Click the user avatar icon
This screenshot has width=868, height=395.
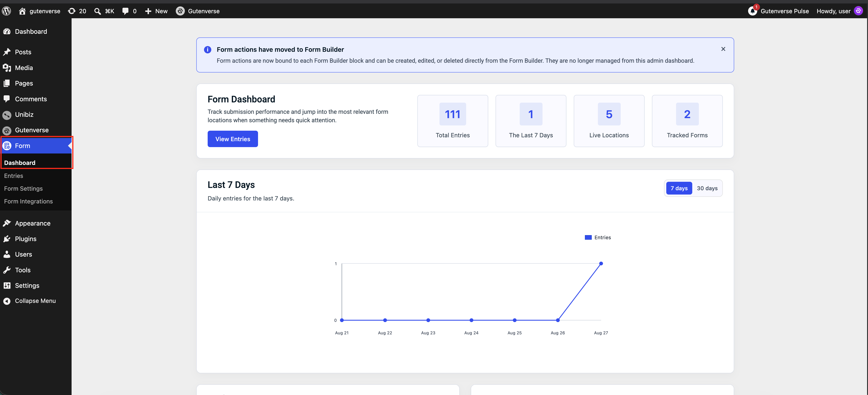tap(858, 11)
